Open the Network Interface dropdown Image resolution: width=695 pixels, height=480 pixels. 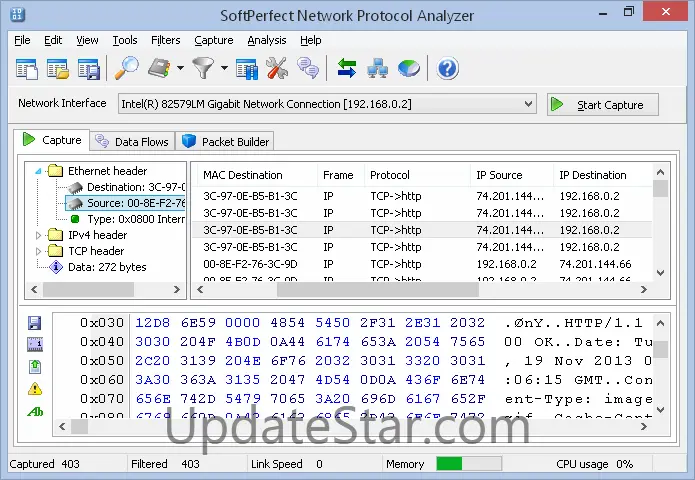pyautogui.click(x=327, y=104)
